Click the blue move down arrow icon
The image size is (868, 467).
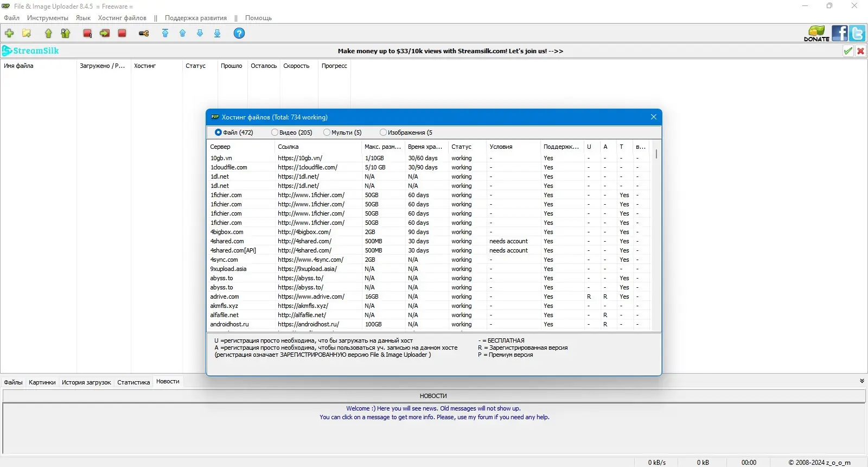(200, 34)
